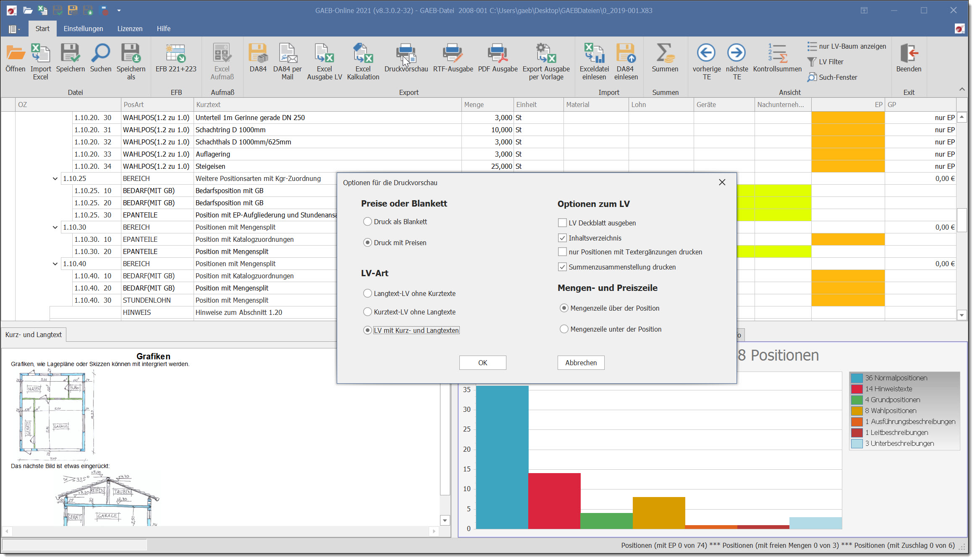Image resolution: width=975 pixels, height=560 pixels.
Task: Click the Import Excel ribbon icon
Action: coord(41,62)
